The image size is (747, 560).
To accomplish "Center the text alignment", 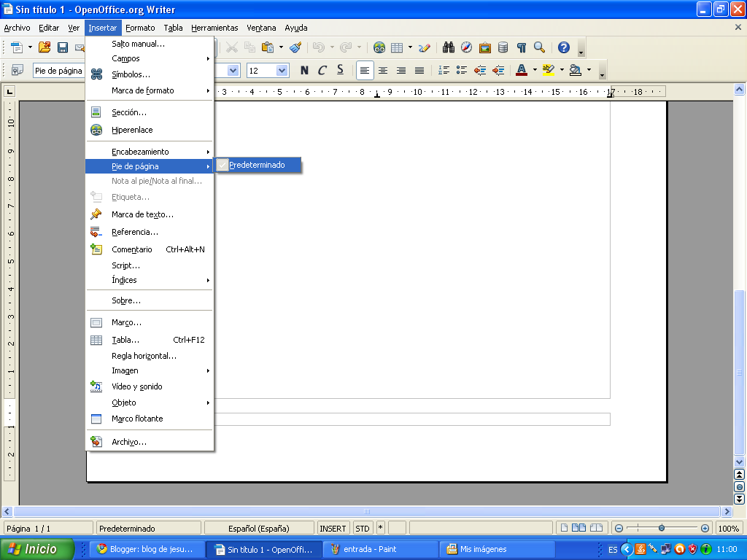I will (382, 71).
